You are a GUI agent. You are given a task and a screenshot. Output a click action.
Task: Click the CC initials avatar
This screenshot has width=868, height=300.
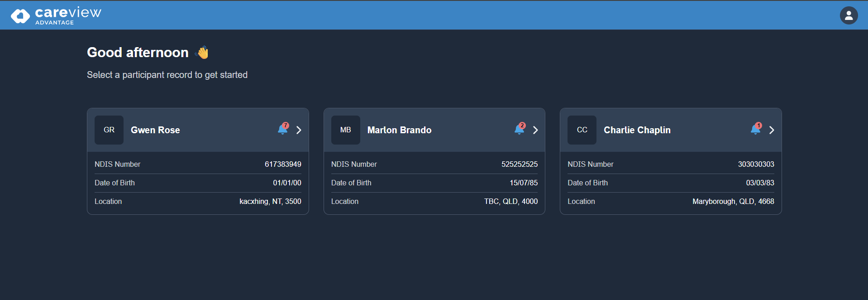582,130
